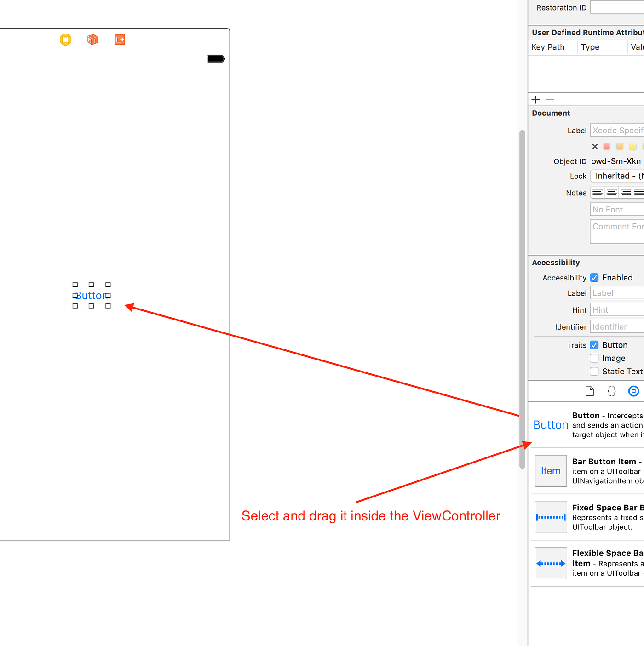Click the Restoration ID input field

616,7
